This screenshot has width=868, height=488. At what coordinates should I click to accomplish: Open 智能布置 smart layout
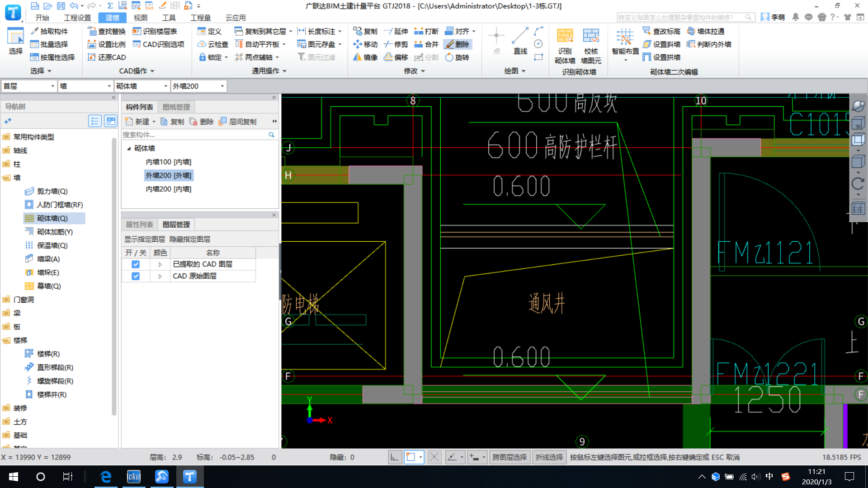pos(625,44)
